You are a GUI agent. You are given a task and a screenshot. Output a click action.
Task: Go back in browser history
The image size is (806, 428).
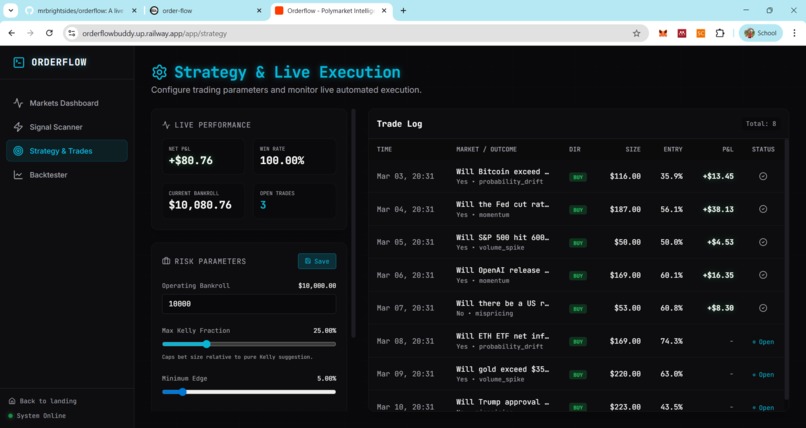[12, 33]
